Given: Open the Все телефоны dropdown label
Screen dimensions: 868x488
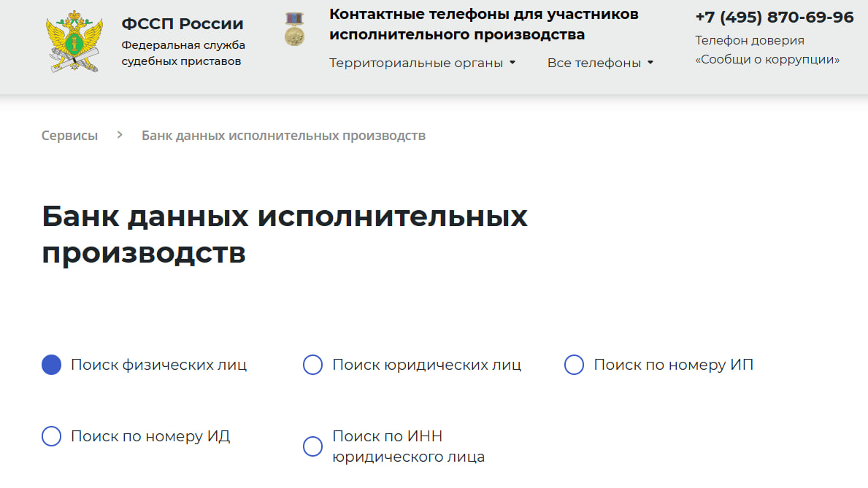Looking at the screenshot, I should (594, 63).
